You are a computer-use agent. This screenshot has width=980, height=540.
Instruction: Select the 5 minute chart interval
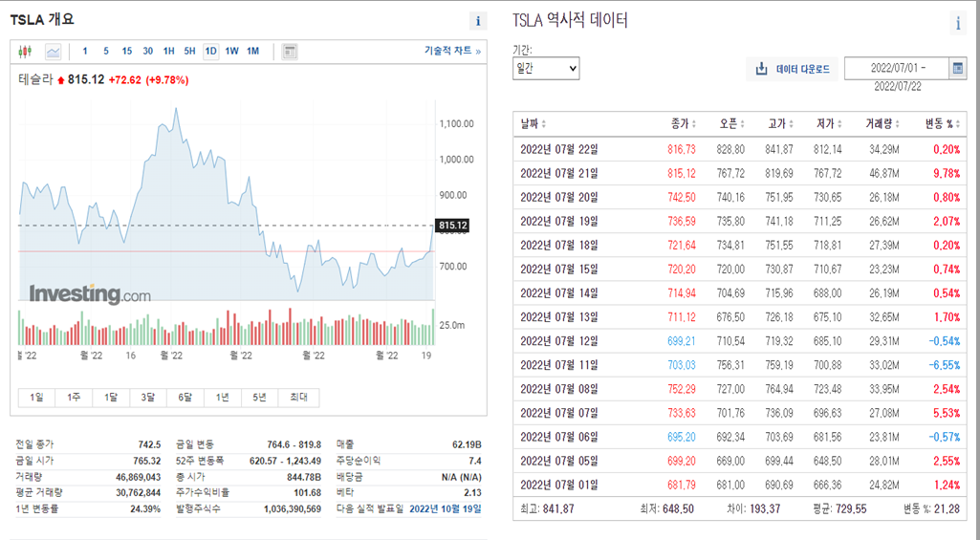coord(106,52)
